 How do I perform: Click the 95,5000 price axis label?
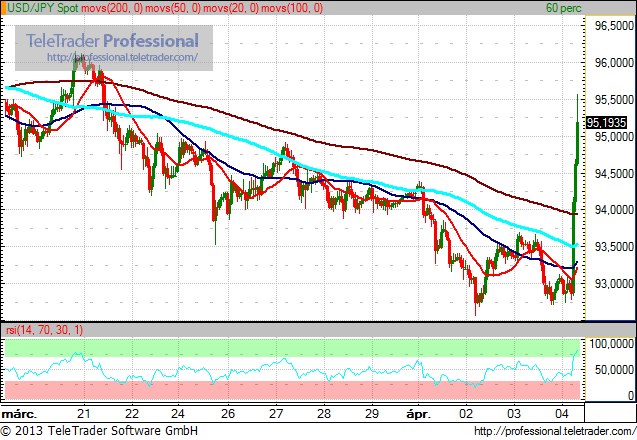pyautogui.click(x=614, y=100)
